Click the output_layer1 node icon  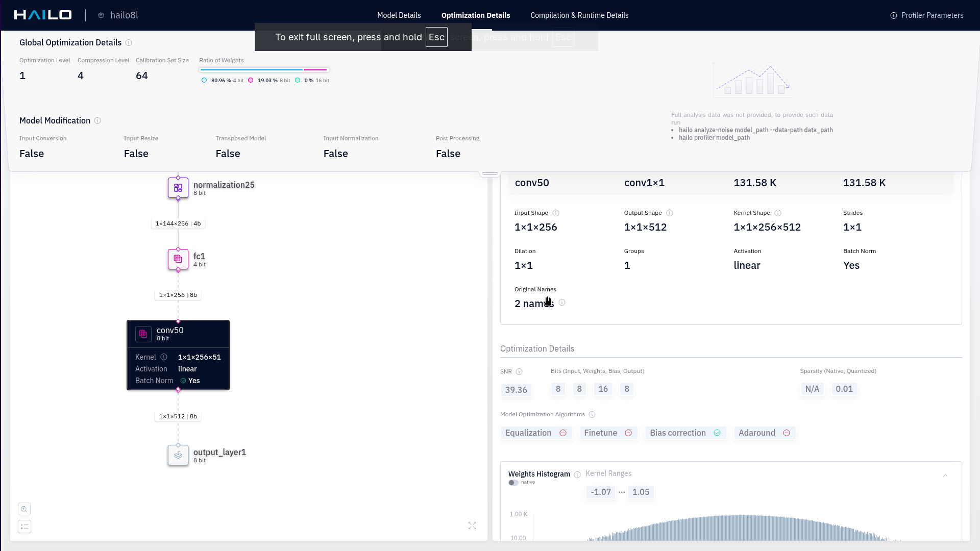(x=178, y=455)
